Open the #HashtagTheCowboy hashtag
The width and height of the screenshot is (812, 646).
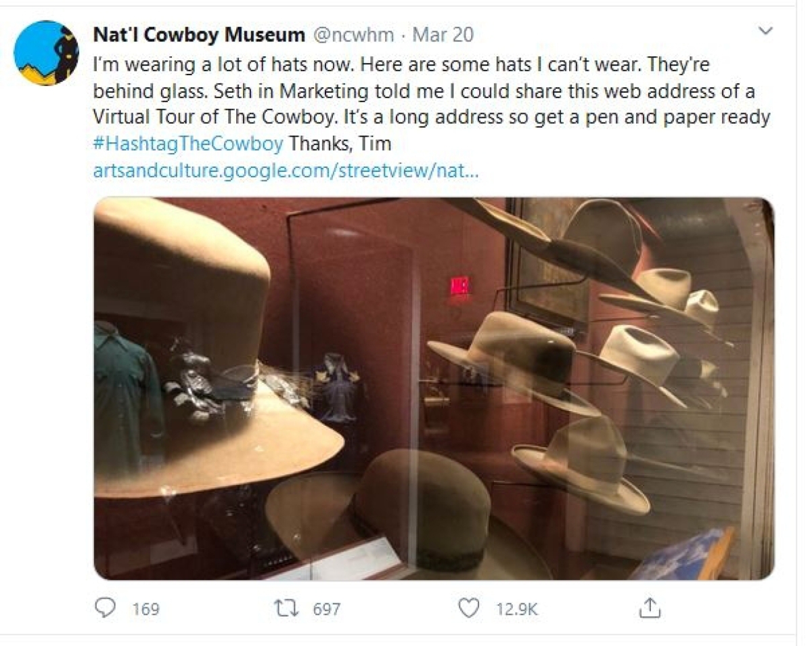click(189, 144)
